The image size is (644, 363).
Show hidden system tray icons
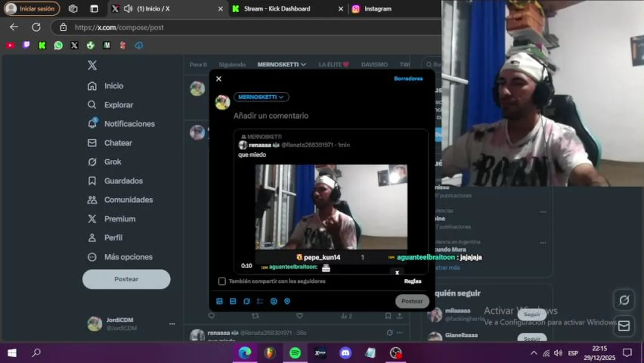pos(534,353)
